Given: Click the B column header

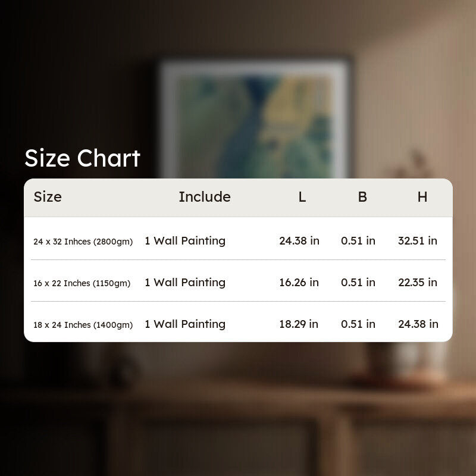Looking at the screenshot, I should tap(362, 197).
